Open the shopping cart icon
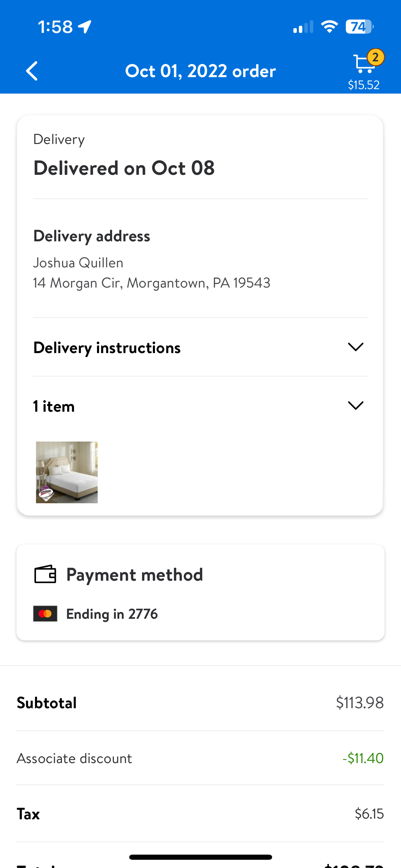 coord(363,64)
